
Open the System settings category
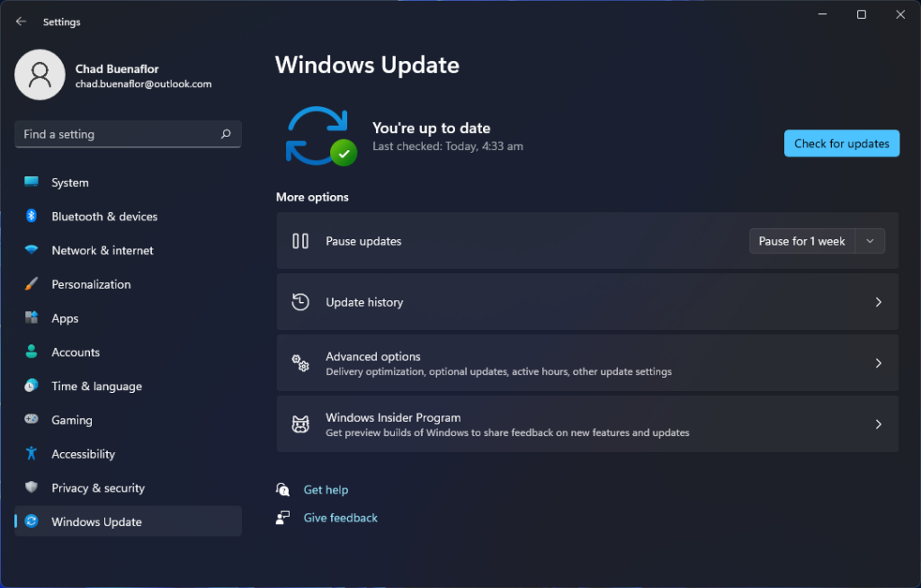click(128, 183)
